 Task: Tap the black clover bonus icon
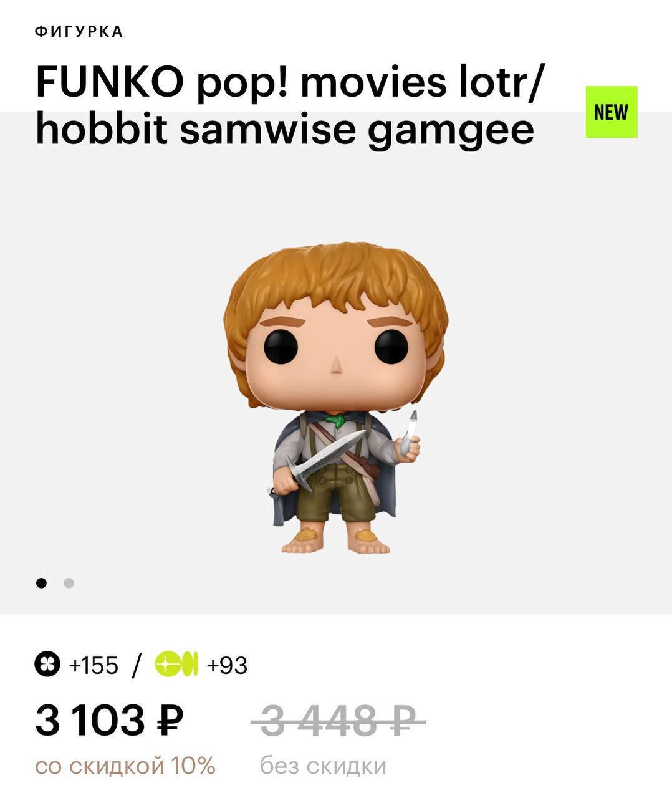click(47, 665)
